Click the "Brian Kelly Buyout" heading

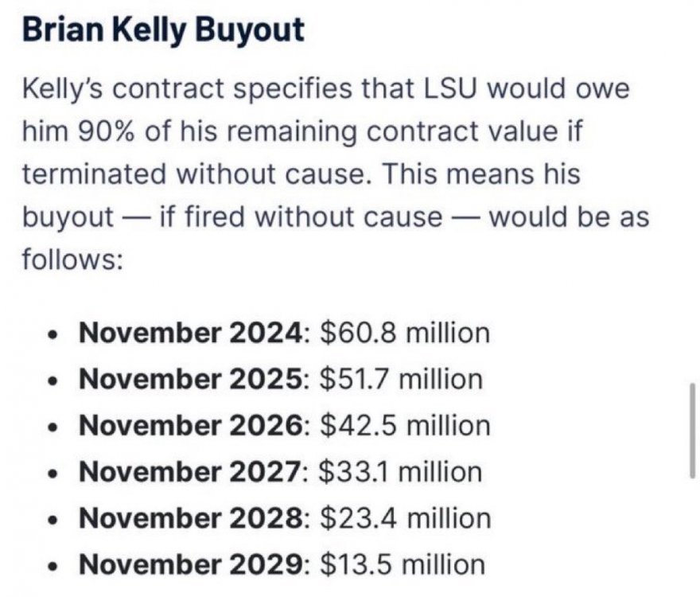162,30
